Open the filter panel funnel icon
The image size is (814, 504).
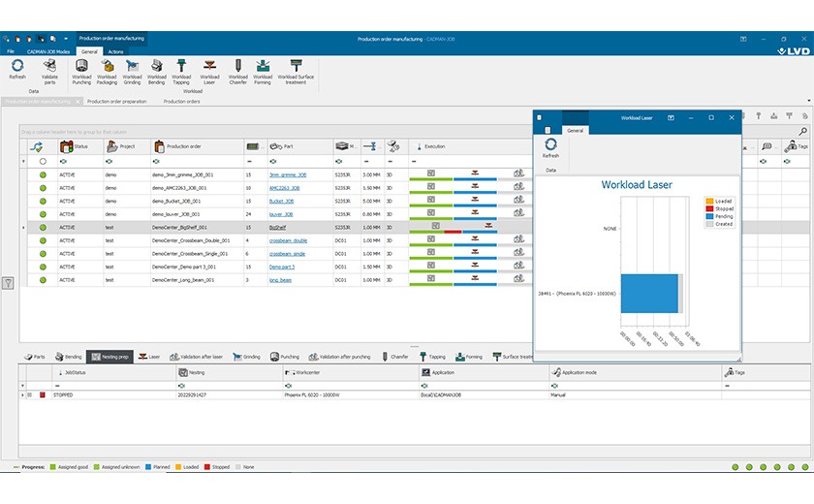pyautogui.click(x=8, y=283)
